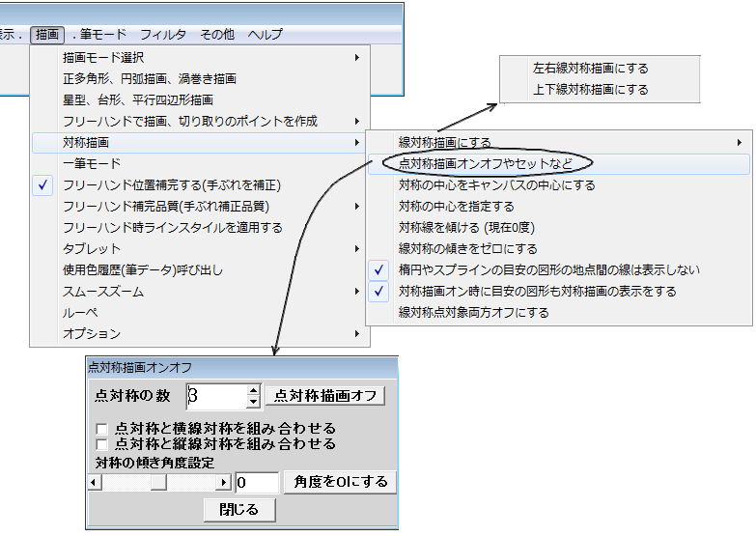756x536 pixels.
Task: Click the 閉じる button
Action: click(239, 509)
